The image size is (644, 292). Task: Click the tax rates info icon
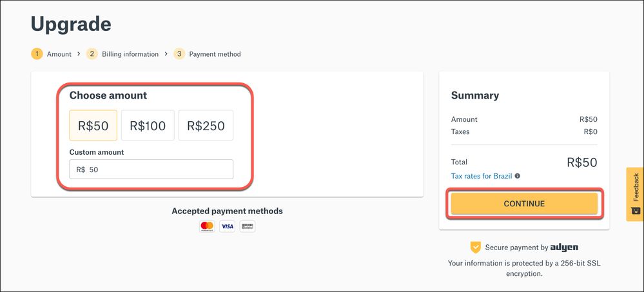[x=518, y=176]
